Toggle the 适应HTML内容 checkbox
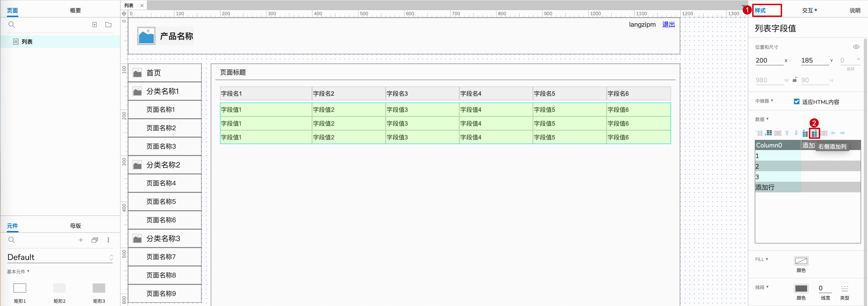Image resolution: width=868 pixels, height=306 pixels. 797,101
